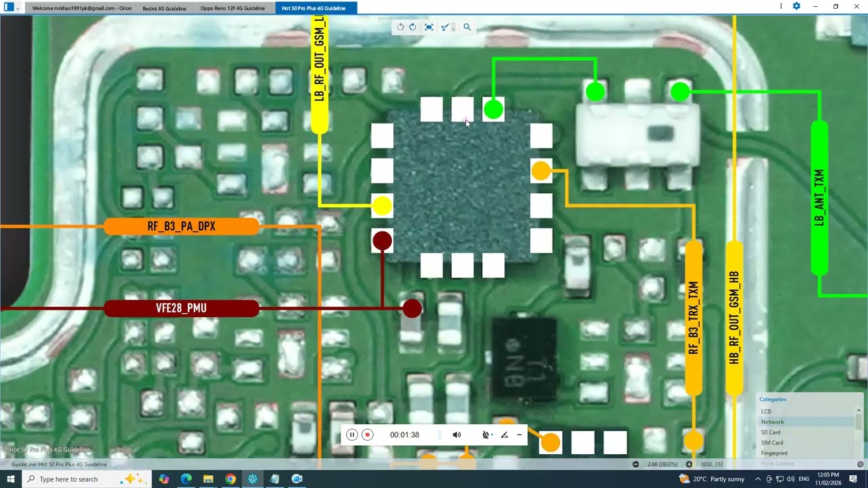Rotate the board view clockwise
868x488 pixels.
tap(412, 27)
